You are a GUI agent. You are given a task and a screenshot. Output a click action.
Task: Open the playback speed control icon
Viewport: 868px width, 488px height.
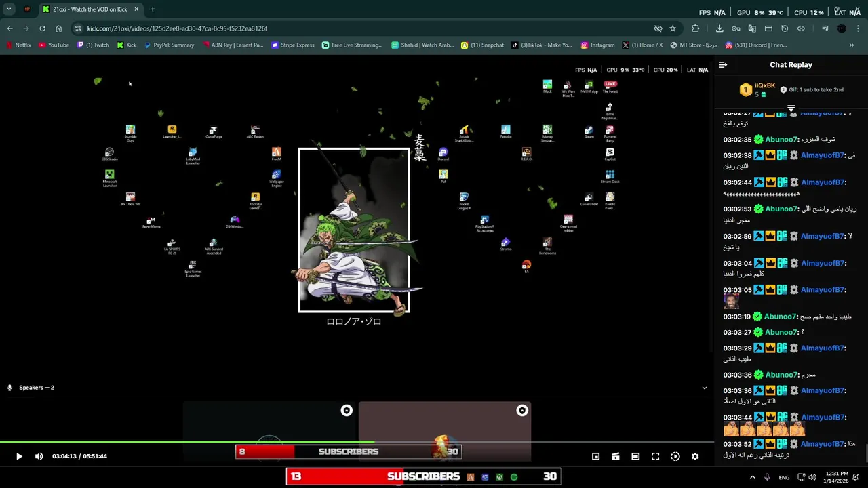tap(675, 457)
